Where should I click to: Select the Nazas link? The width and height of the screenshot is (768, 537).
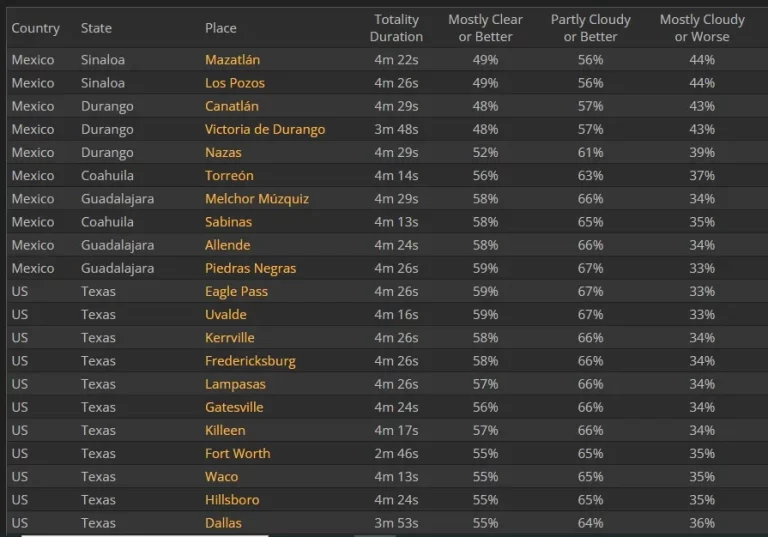coord(223,152)
